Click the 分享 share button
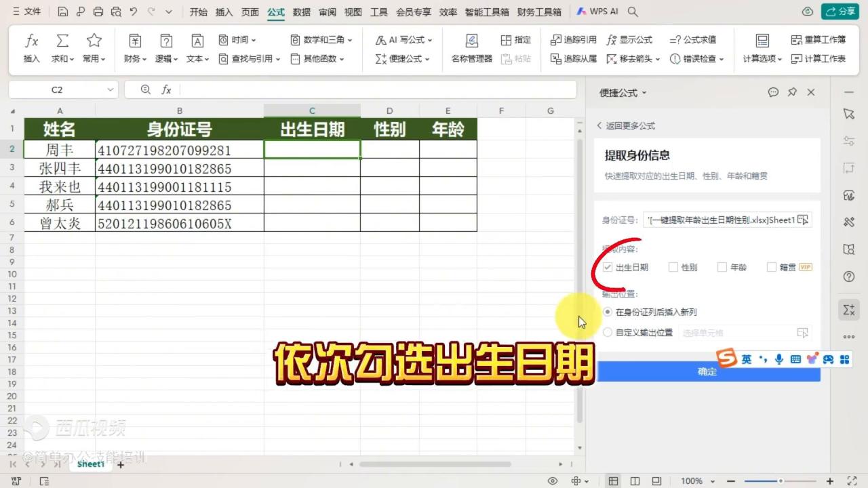Screen dimensions: 868x488 [x=840, y=12]
